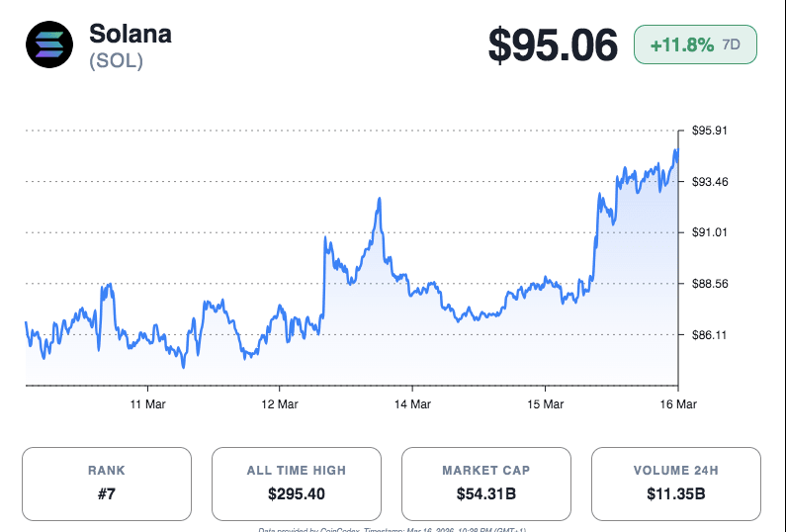The width and height of the screenshot is (786, 532).
Task: Click the 12 Mar date marker
Action: 280,404
